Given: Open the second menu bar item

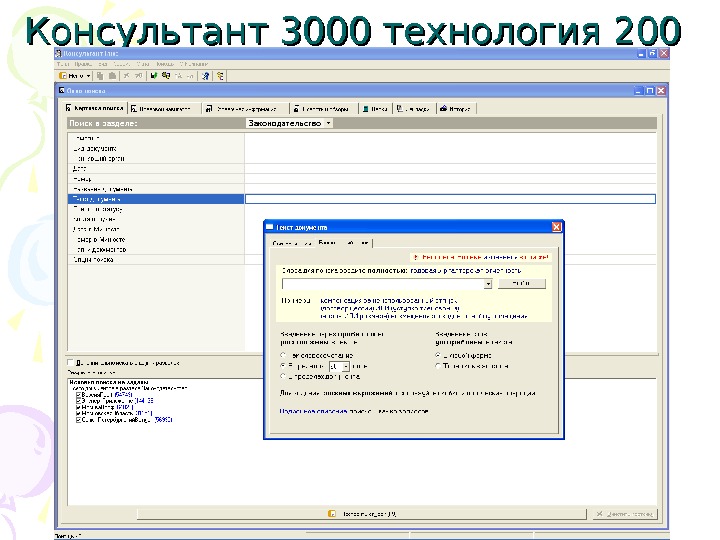Looking at the screenshot, I should (83, 64).
